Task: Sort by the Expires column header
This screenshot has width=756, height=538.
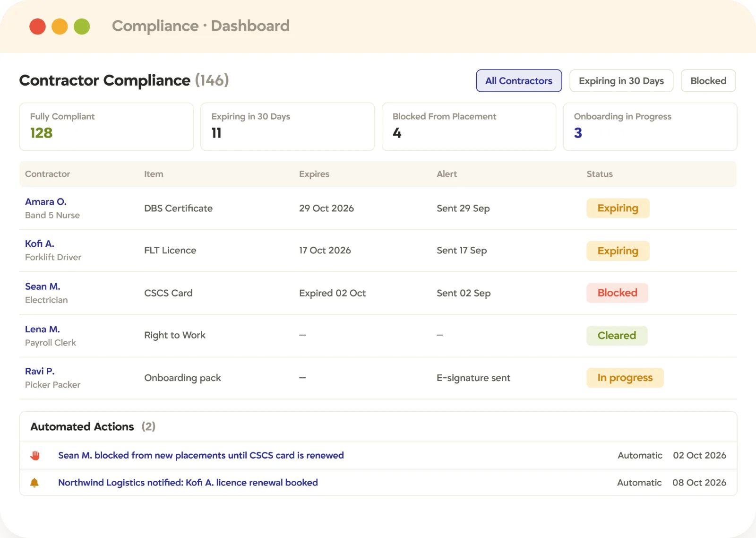Action: (x=314, y=174)
